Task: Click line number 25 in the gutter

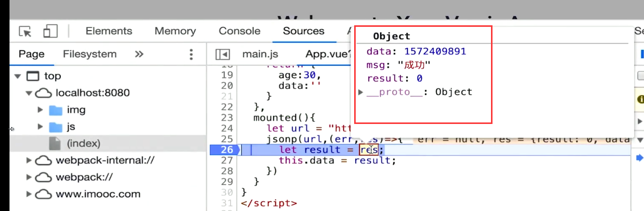Action: point(227,139)
